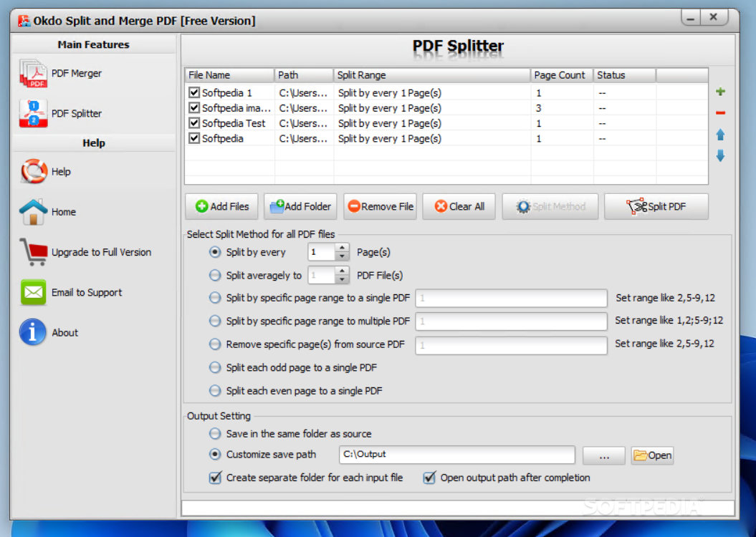Browse for save path with ellipsis button
756x537 pixels.
coord(604,455)
